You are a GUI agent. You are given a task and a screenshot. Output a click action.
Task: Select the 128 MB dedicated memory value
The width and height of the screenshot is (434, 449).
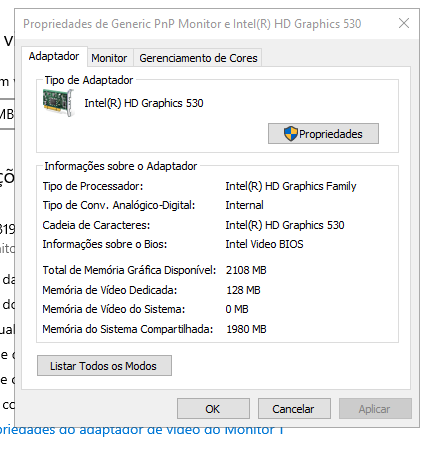click(x=243, y=290)
